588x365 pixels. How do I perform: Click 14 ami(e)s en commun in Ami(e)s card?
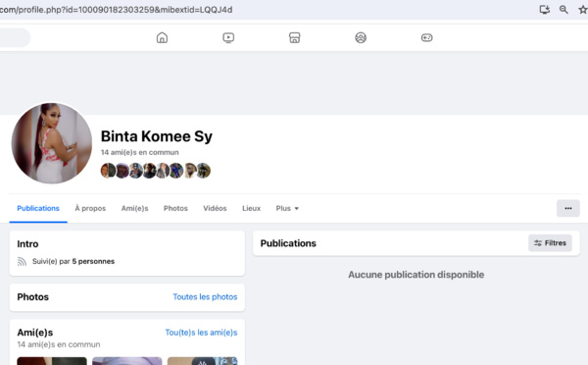[x=59, y=344]
